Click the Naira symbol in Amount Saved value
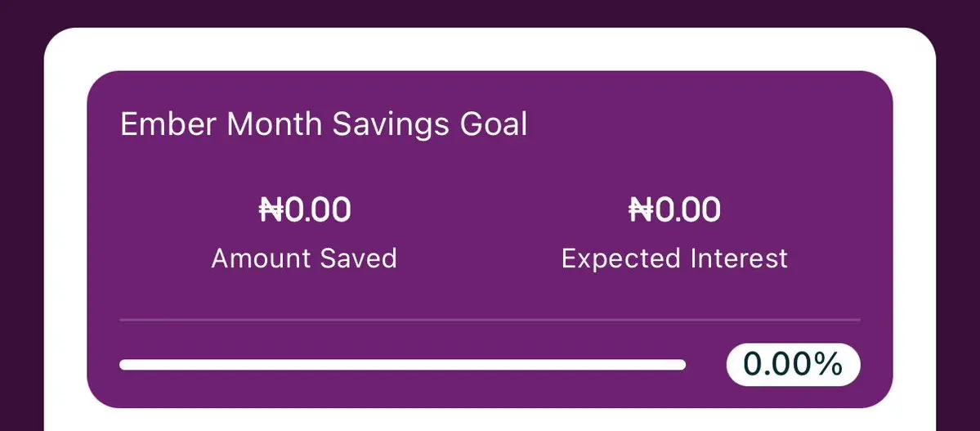 click(x=271, y=210)
